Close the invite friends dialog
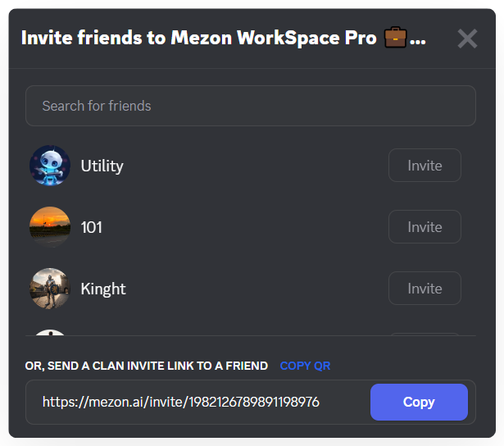The width and height of the screenshot is (504, 446). (x=467, y=39)
